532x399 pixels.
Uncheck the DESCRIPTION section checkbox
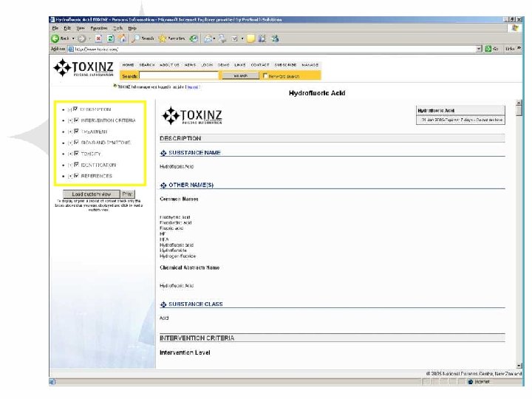(75, 109)
